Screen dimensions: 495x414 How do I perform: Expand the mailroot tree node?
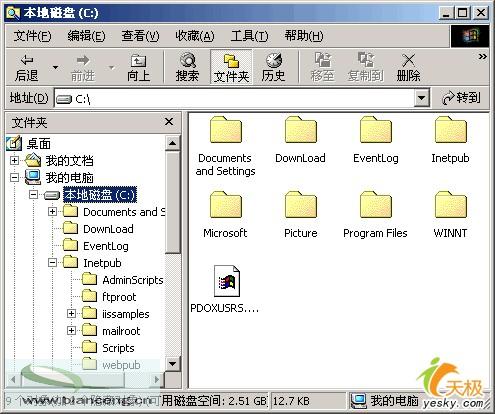[71, 331]
